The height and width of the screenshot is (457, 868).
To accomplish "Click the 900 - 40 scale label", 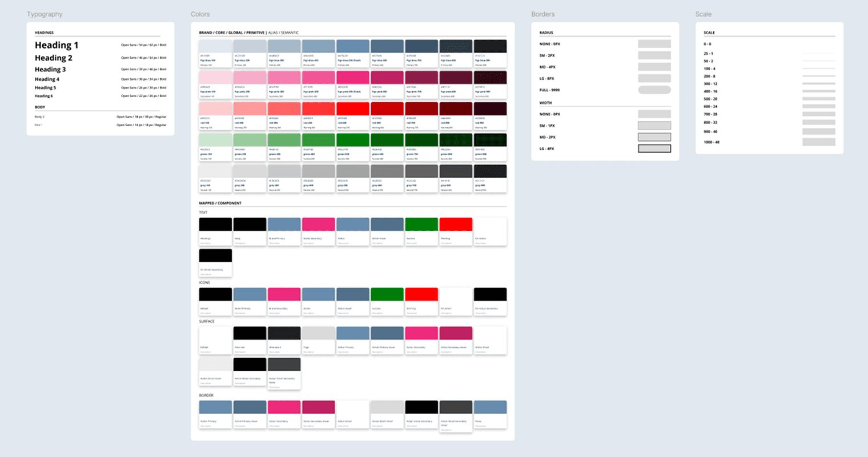I will [x=710, y=131].
